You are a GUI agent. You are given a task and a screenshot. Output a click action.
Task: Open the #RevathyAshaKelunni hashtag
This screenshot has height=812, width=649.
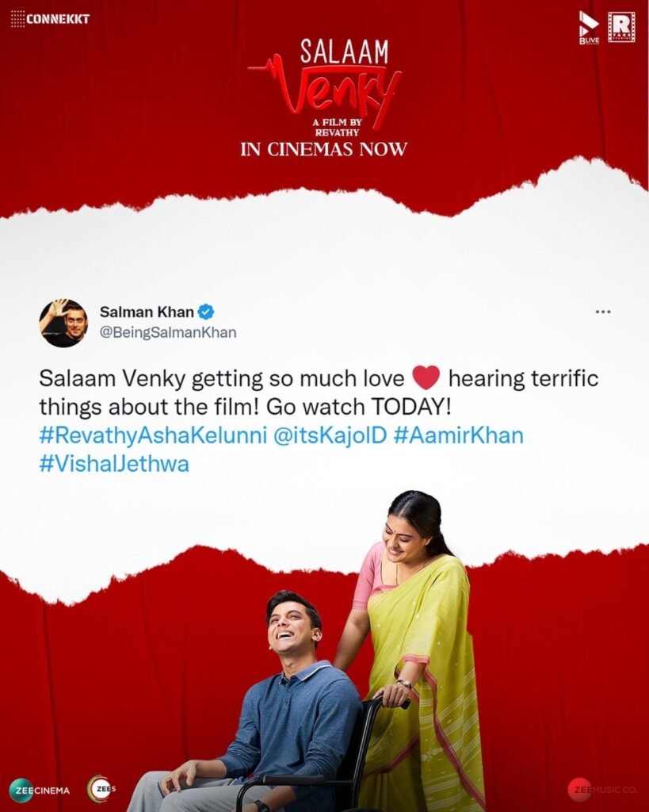tap(153, 435)
